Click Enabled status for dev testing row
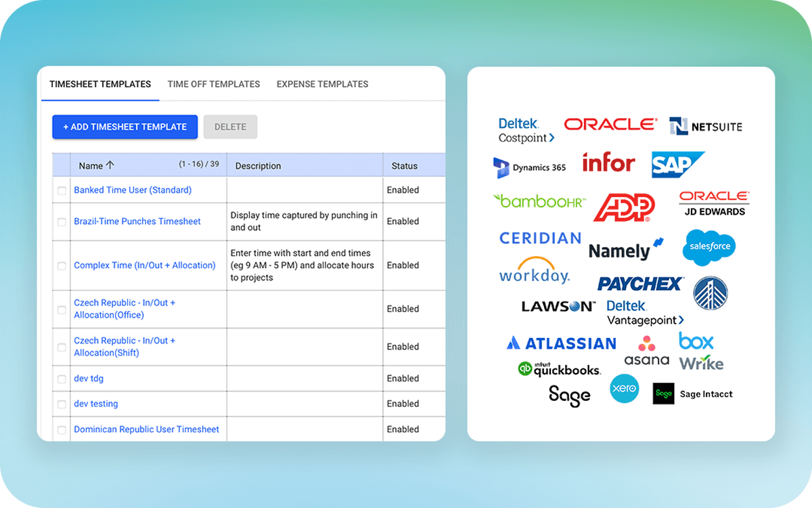 [403, 404]
